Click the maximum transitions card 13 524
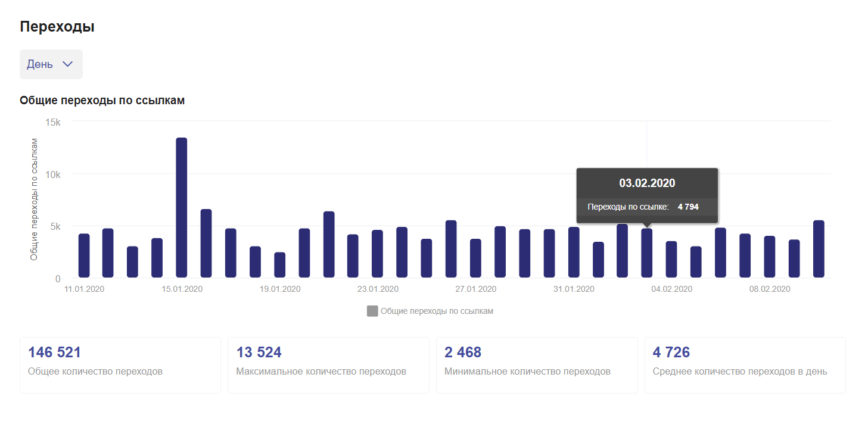Image resolution: width=868 pixels, height=427 pixels. click(328, 365)
